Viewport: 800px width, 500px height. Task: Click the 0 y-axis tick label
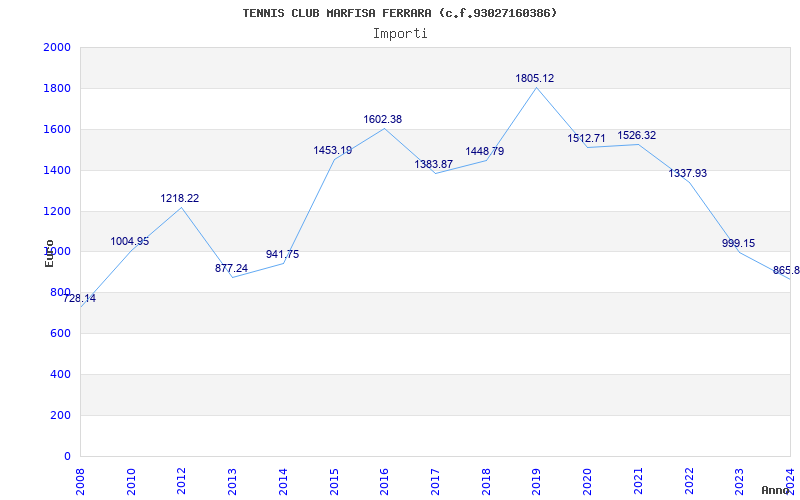coord(67,456)
